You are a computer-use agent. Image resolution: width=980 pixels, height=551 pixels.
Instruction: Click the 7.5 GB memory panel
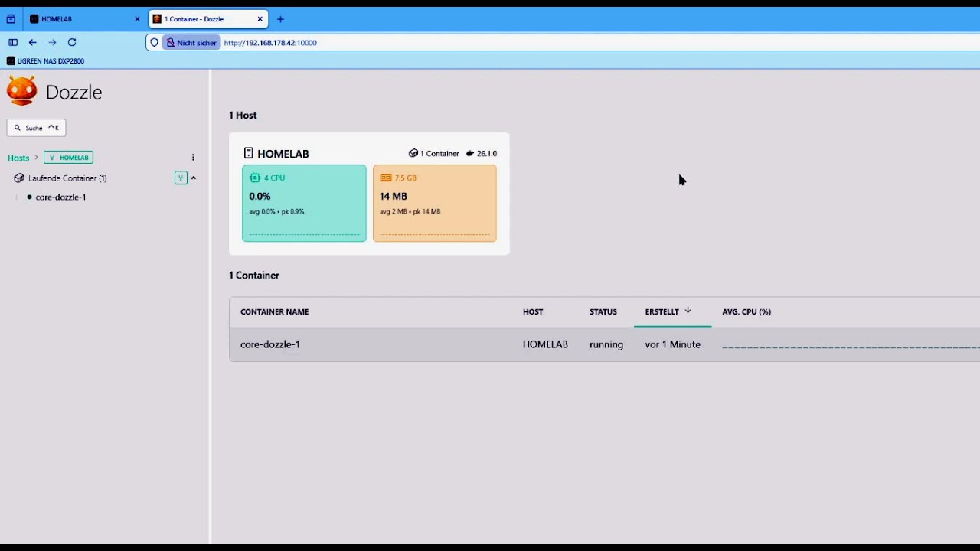point(435,204)
